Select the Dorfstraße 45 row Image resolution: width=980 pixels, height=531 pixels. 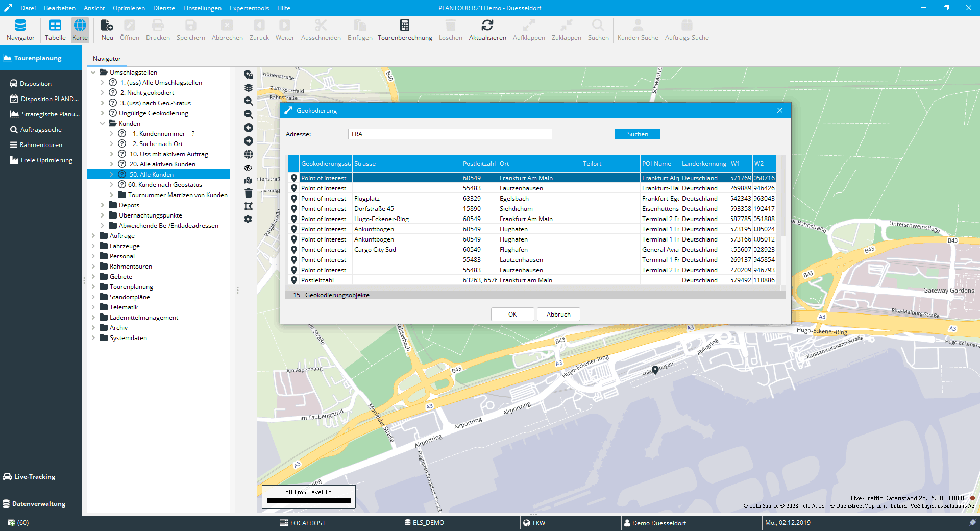point(532,209)
